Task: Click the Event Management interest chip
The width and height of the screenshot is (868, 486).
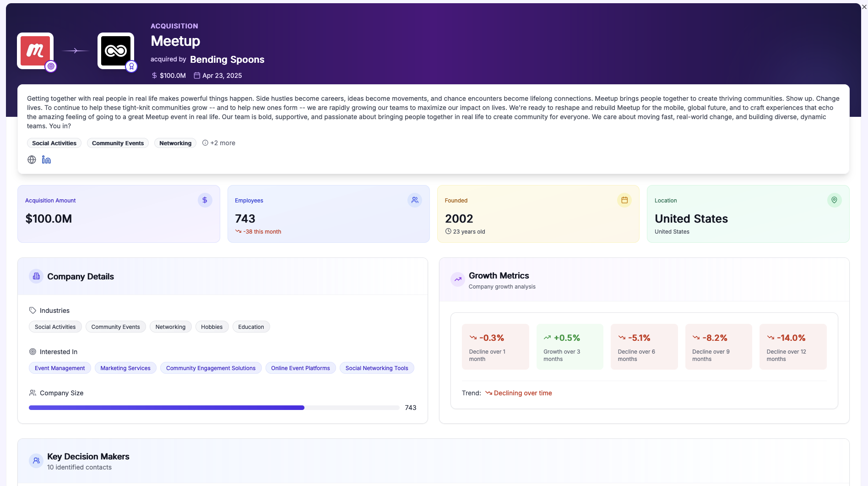Action: 60,368
